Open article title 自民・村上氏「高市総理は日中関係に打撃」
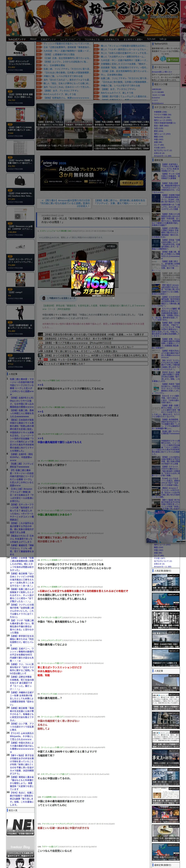Screen dimensions: 186x868 93,220
